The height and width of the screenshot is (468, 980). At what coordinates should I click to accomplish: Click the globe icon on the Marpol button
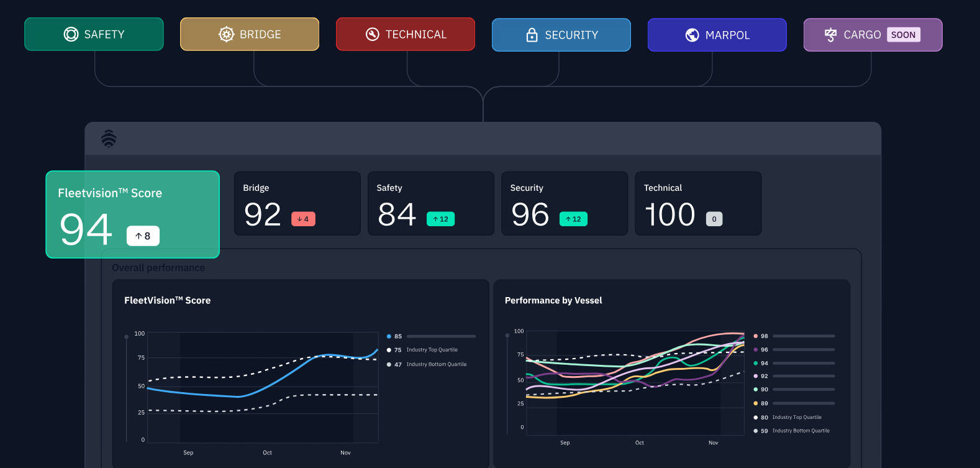[x=692, y=35]
